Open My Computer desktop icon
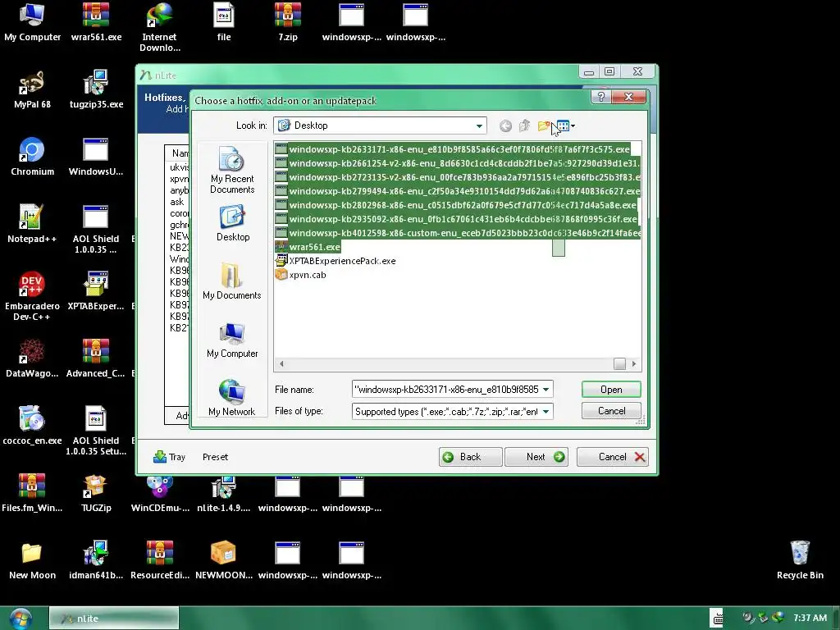Screen dimensions: 840x630 coord(32,22)
